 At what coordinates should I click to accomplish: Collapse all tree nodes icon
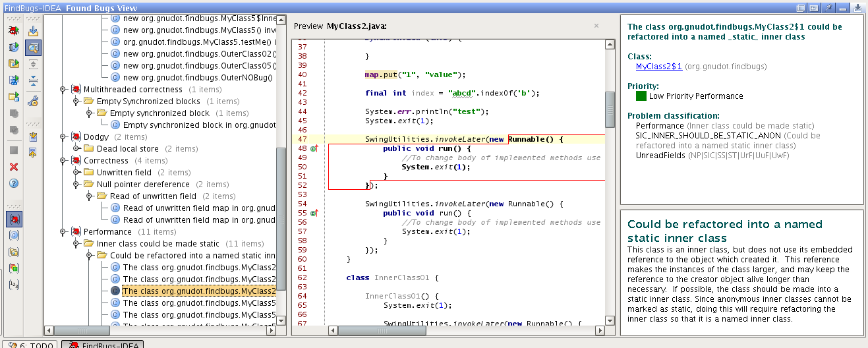33,80
